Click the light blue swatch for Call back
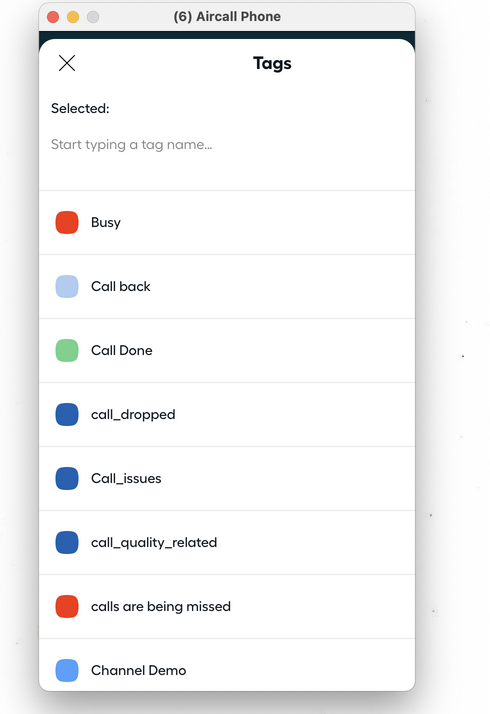The height and width of the screenshot is (714, 490). coord(67,286)
